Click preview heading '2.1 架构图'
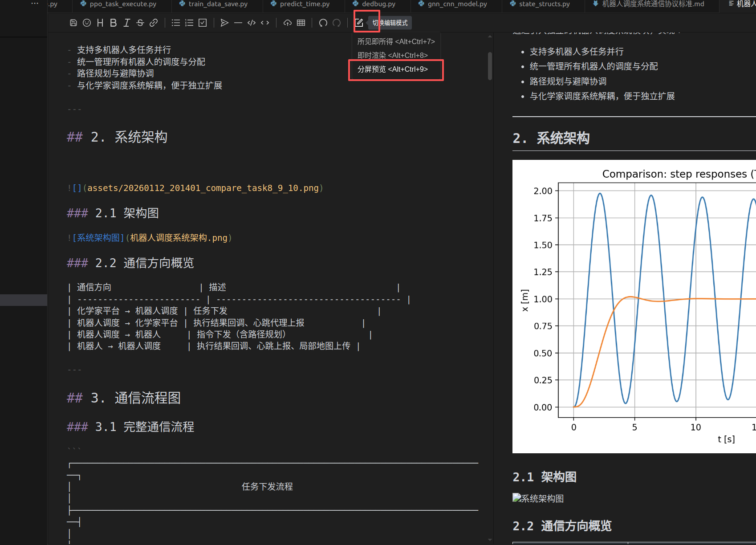Viewport: 756px width, 545px height. click(545, 477)
